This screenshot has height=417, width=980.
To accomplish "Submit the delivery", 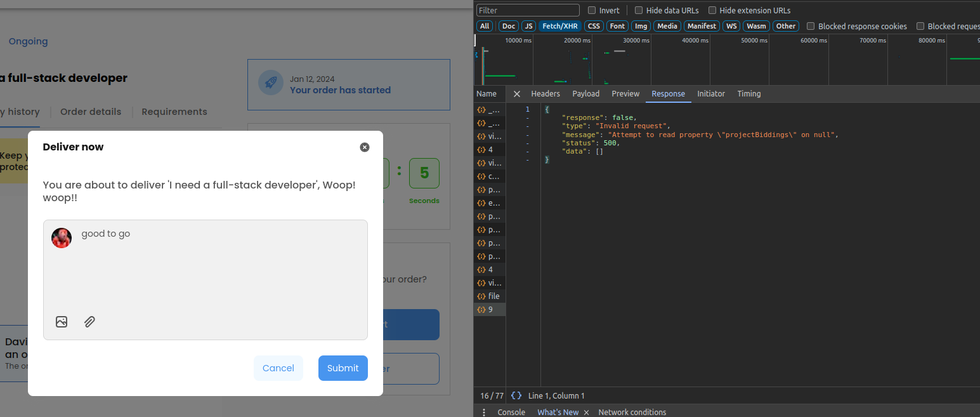I will coord(343,368).
